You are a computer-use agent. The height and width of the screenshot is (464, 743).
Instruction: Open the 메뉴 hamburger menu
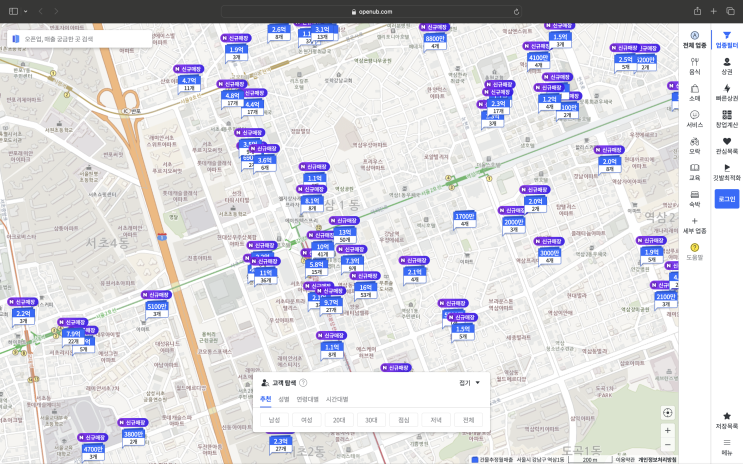[726, 444]
